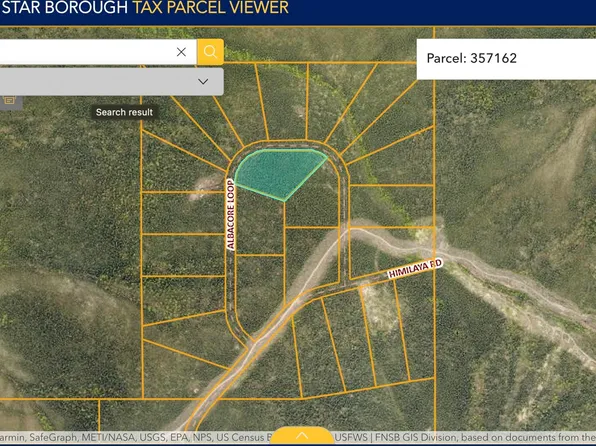Click the yellow search magnifier button
The height and width of the screenshot is (446, 596).
tap(210, 52)
